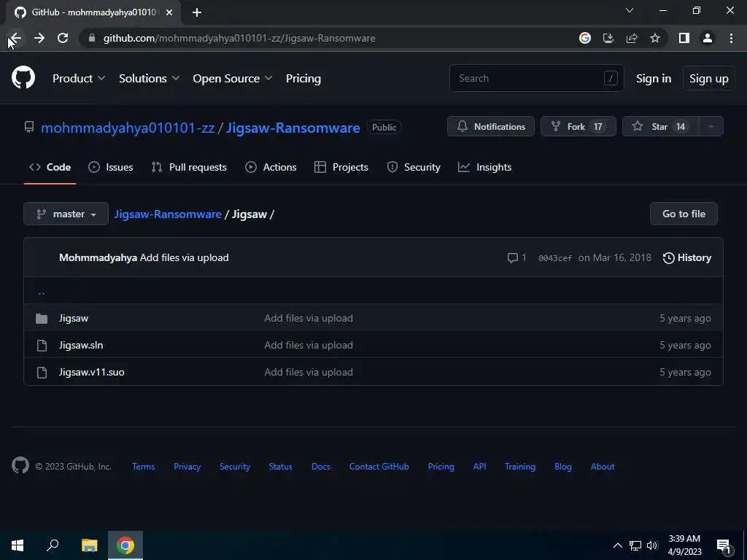The image size is (747, 560).
Task: Open the Docs footer link
Action: pyautogui.click(x=321, y=467)
